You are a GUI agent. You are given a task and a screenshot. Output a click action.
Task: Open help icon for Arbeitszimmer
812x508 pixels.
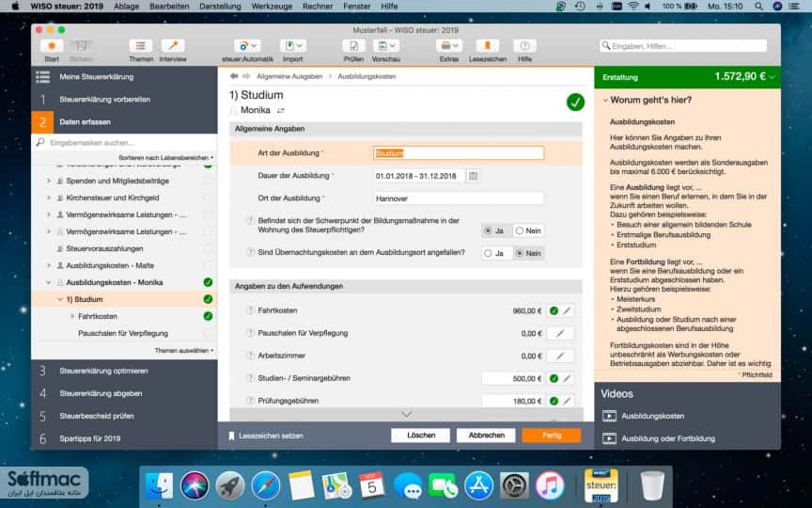[250, 356]
